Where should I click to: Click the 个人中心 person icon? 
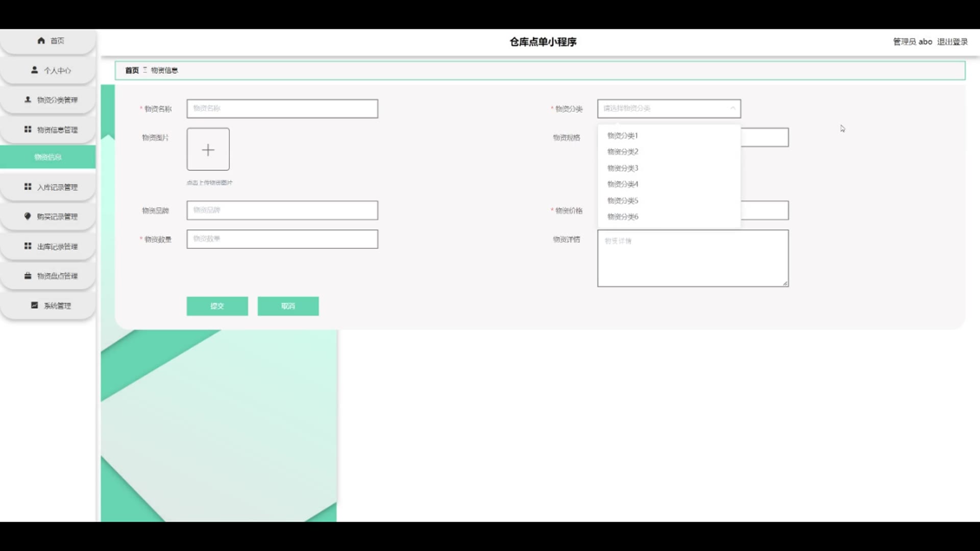tap(35, 70)
